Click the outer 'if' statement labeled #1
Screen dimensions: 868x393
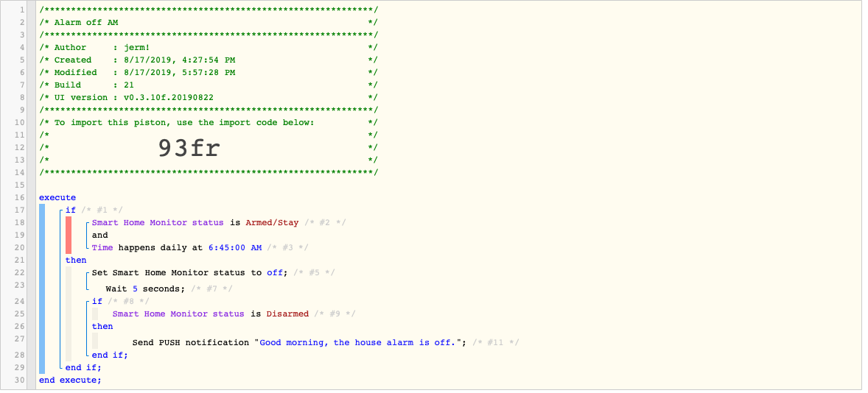[x=70, y=210]
